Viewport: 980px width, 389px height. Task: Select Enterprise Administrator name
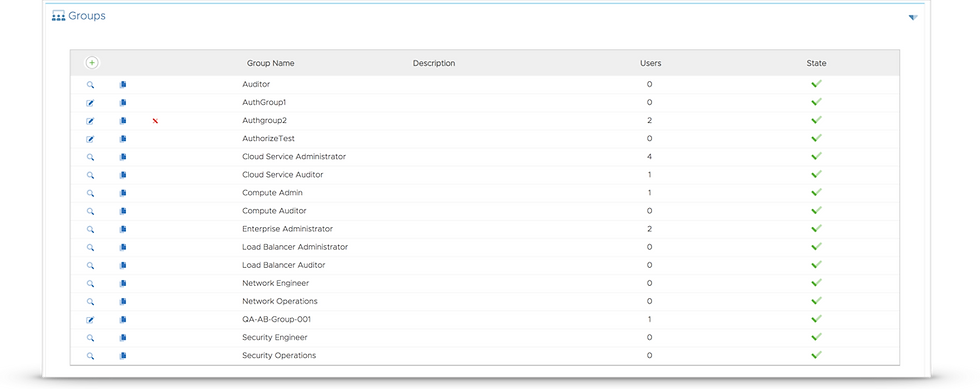coord(288,229)
